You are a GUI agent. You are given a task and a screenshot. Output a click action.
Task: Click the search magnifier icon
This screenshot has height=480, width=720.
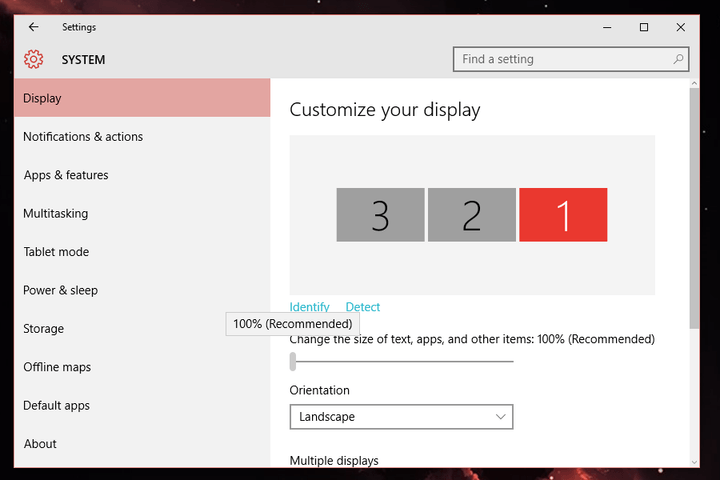point(678,59)
